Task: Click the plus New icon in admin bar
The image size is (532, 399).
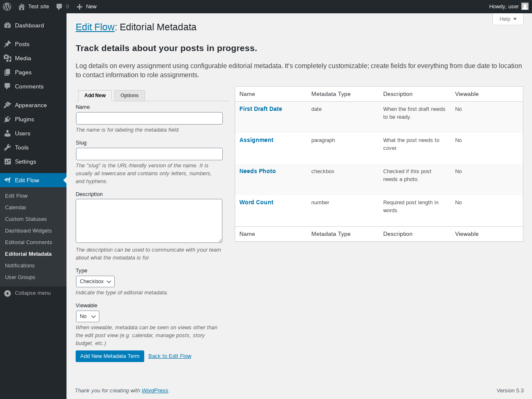Action: click(x=80, y=7)
